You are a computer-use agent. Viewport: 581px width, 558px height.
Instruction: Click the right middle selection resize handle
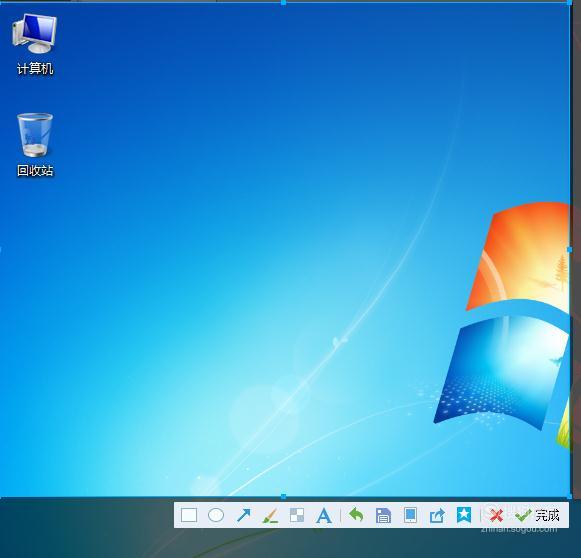[570, 250]
